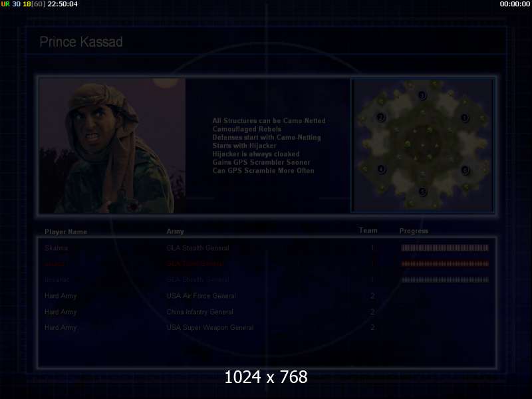Click the Progress column header
532x399 pixels.
pos(414,231)
